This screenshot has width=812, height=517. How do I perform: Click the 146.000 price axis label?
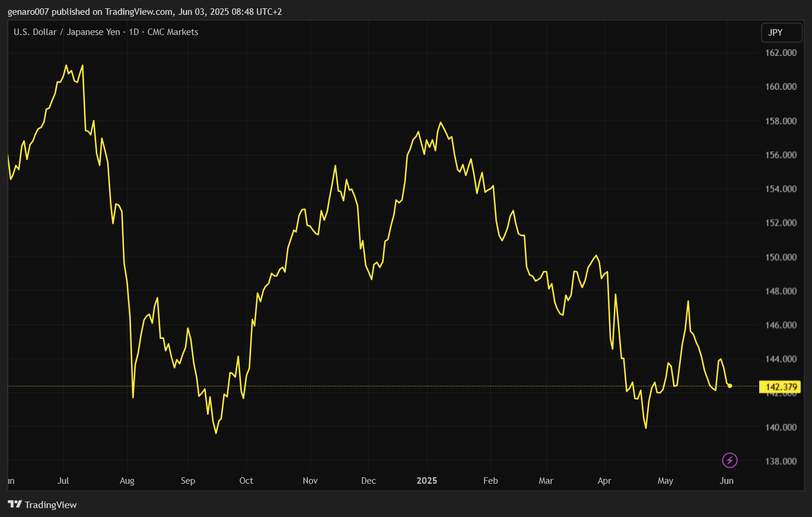pyautogui.click(x=781, y=325)
